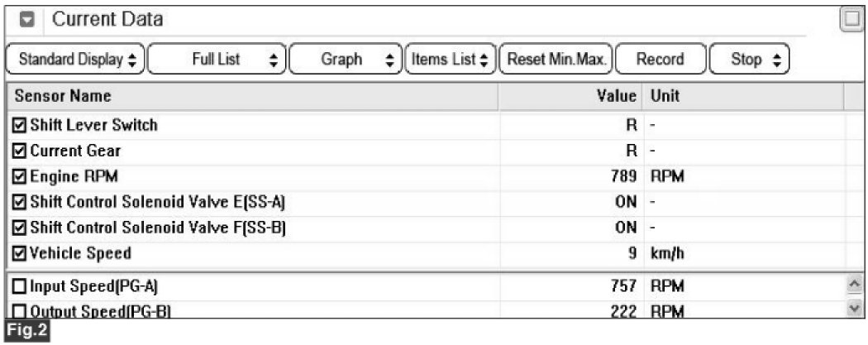Sort by Sensor Name column header
Screen dimensions: 868x345
(x=63, y=96)
